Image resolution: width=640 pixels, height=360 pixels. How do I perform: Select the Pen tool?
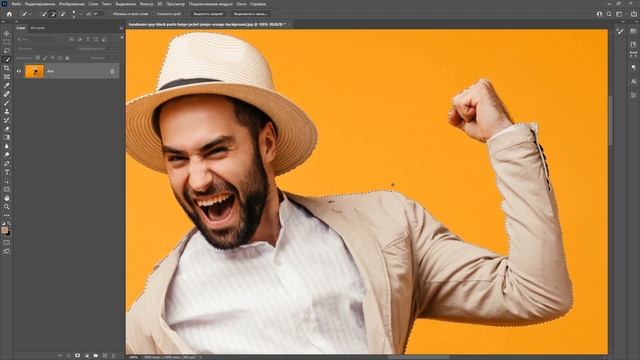point(7,163)
